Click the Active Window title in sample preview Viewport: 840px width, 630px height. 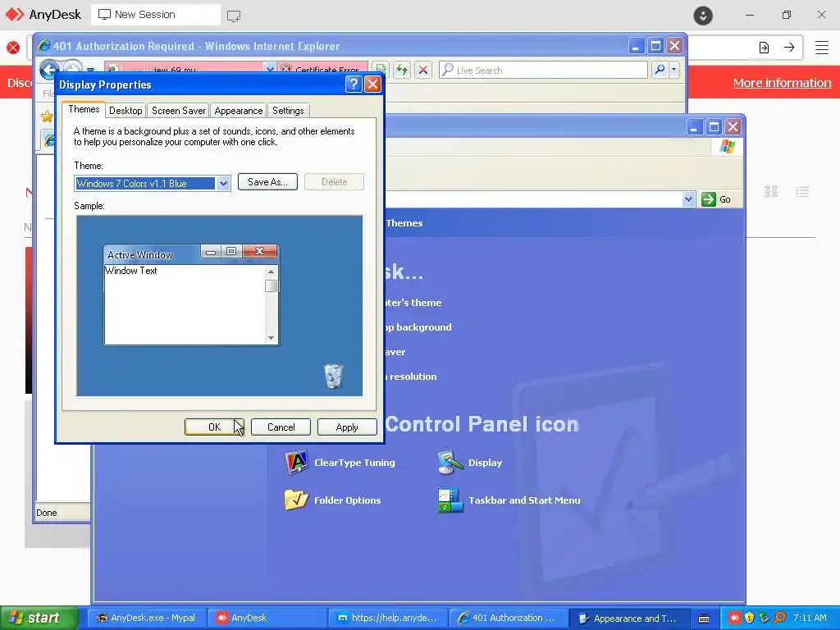[x=139, y=254]
